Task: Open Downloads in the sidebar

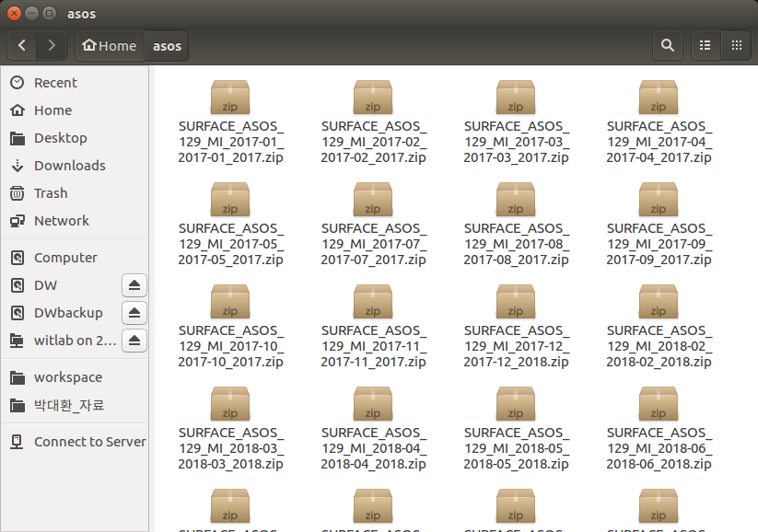Action: [75, 166]
